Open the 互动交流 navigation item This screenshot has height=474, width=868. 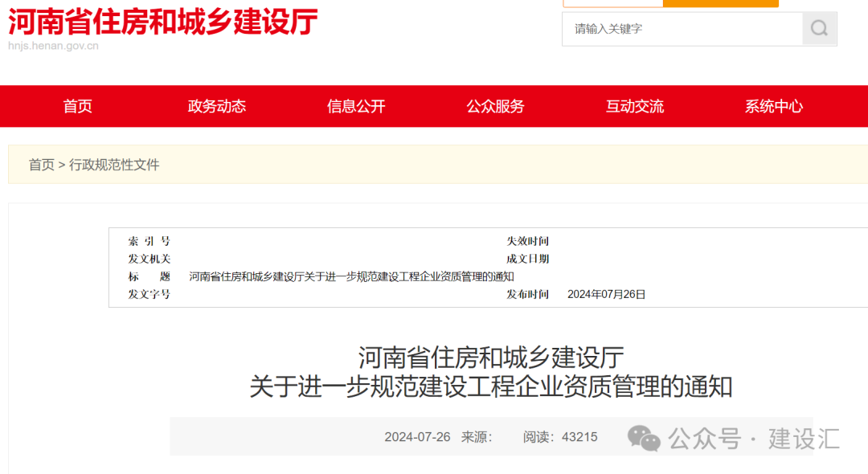click(634, 106)
